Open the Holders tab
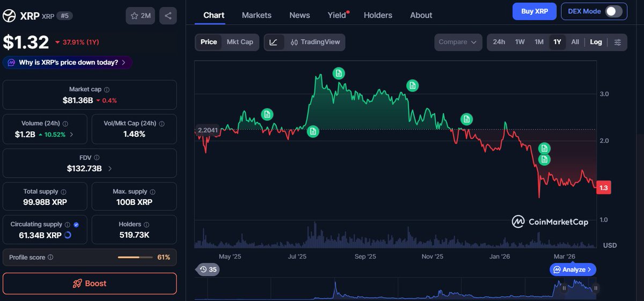The width and height of the screenshot is (644, 301). [378, 15]
